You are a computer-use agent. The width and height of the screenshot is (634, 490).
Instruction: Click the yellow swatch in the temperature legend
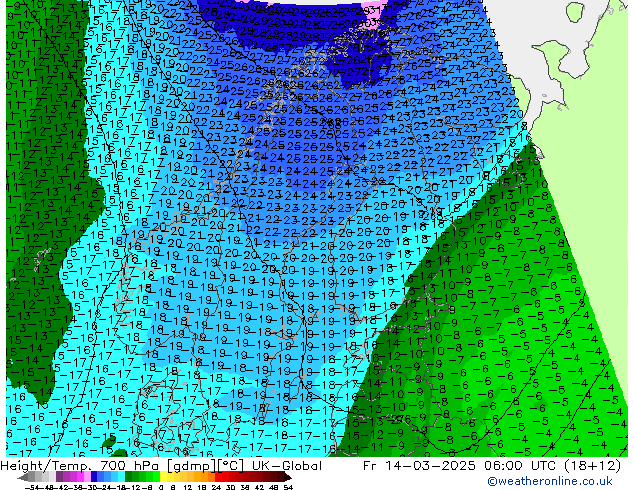click(x=163, y=477)
